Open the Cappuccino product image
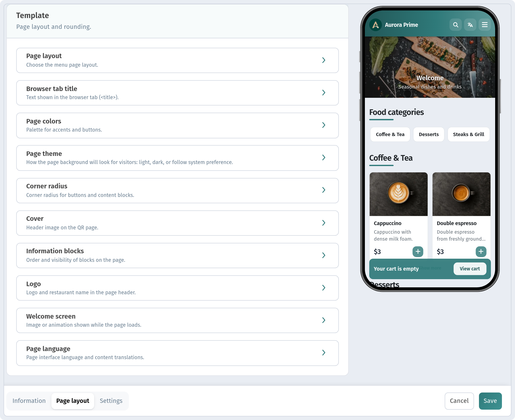The width and height of the screenshot is (515, 420). coord(398,194)
